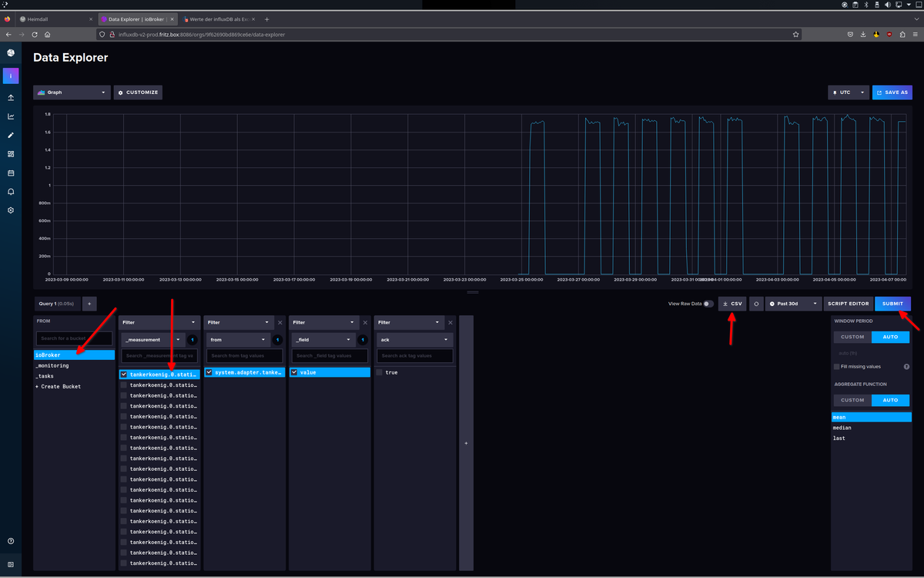The width and height of the screenshot is (924, 578).
Task: Open the Graph visualization type dropdown
Action: (72, 92)
